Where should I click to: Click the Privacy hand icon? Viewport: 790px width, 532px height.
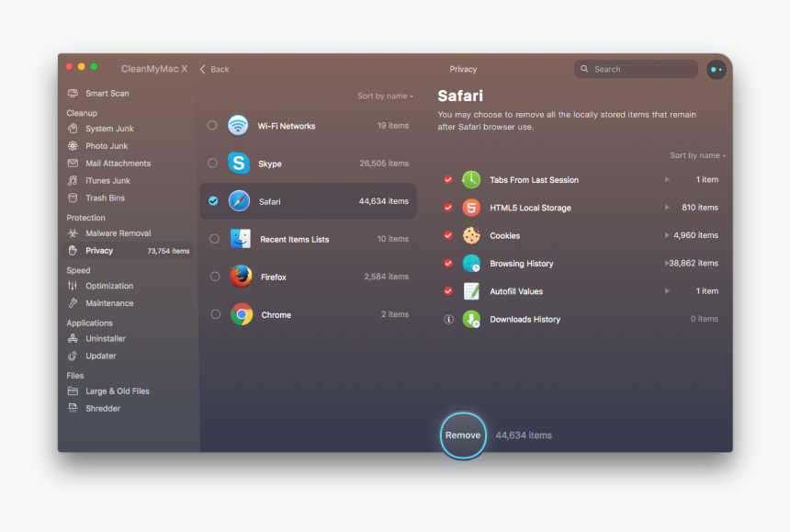(x=73, y=251)
